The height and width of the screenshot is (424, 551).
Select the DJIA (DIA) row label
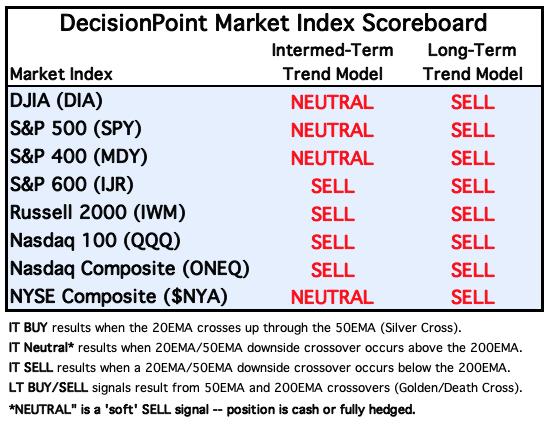(x=56, y=101)
